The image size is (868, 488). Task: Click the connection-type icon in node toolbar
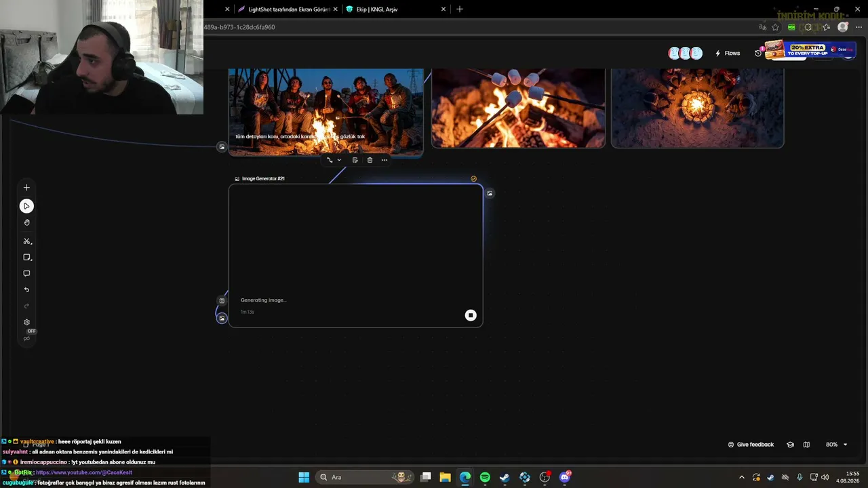click(x=330, y=160)
